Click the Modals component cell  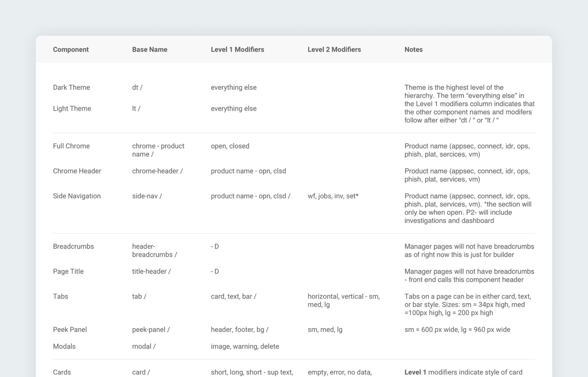coord(64,346)
